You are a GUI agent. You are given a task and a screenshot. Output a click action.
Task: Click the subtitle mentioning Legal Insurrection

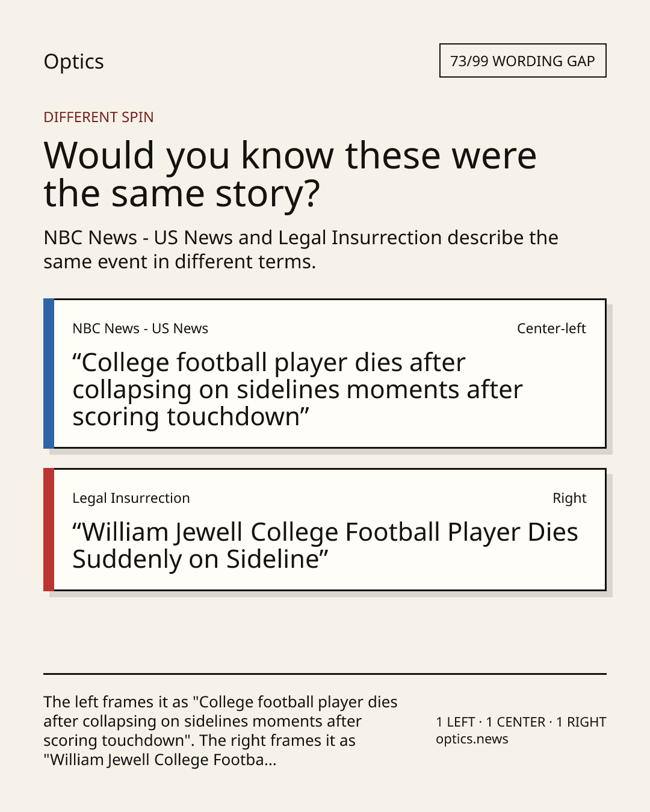(301, 250)
